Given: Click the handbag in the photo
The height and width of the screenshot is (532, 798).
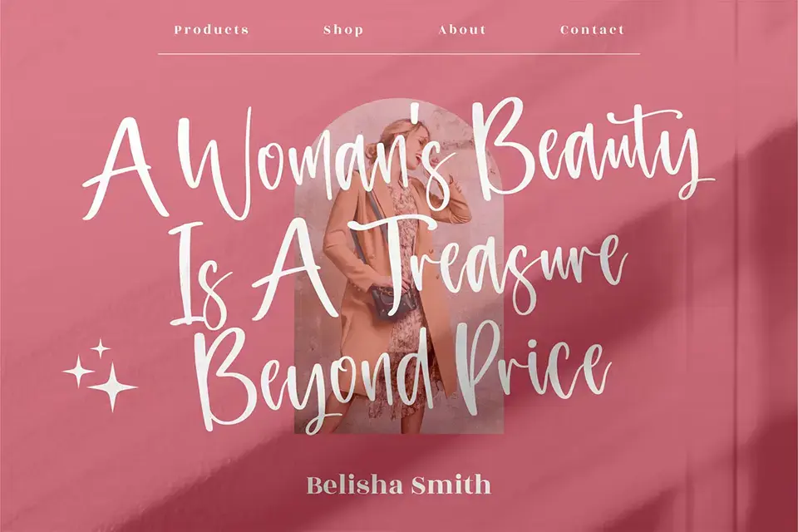Looking at the screenshot, I should tap(393, 303).
